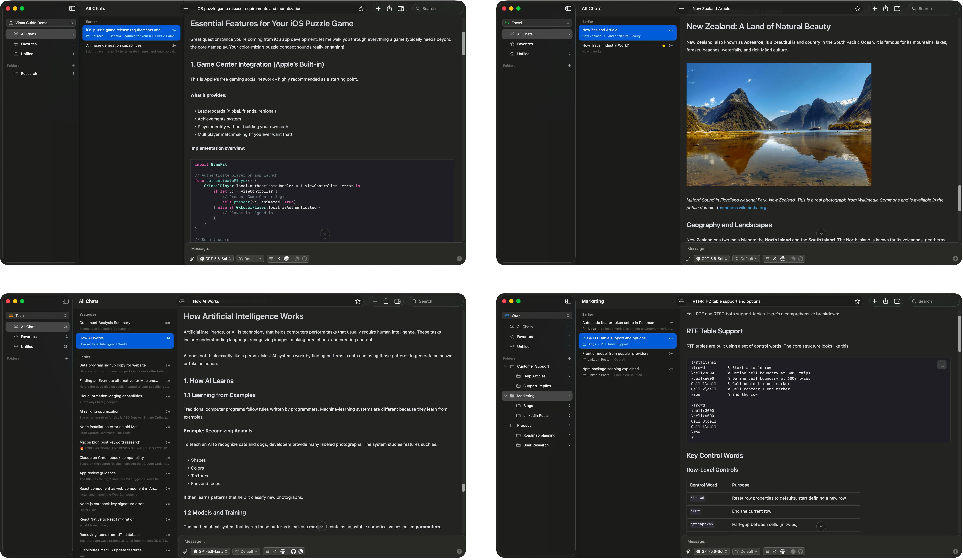Toggle inspector panel in New Zealand Article window

click(897, 8)
